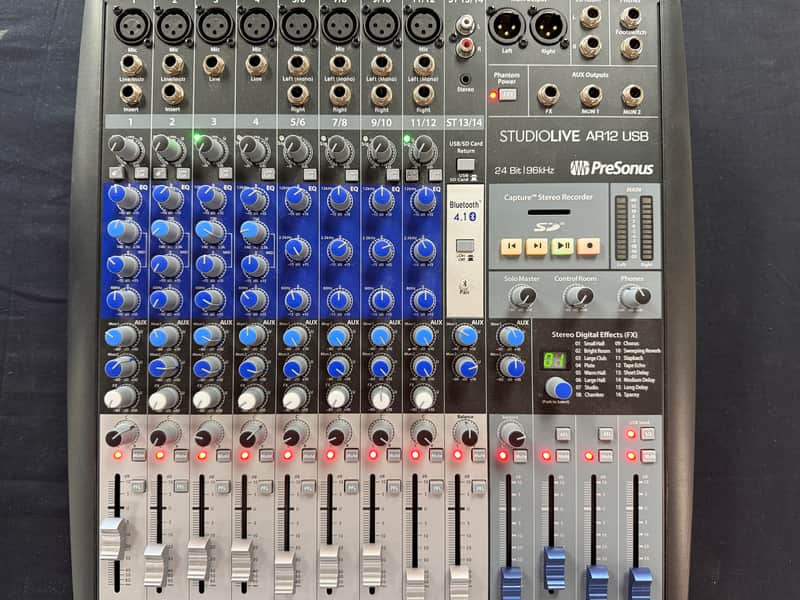Turn the ST 13/14 Balance knob
800x600 pixels.
tap(465, 433)
